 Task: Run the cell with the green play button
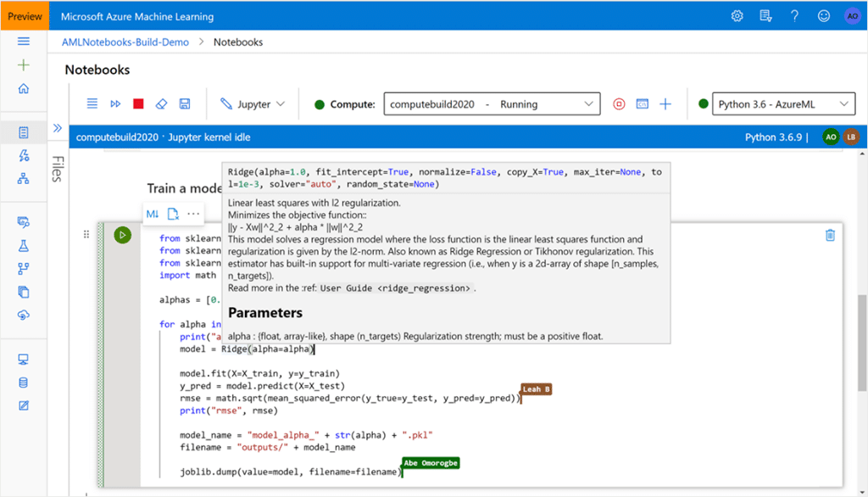122,235
